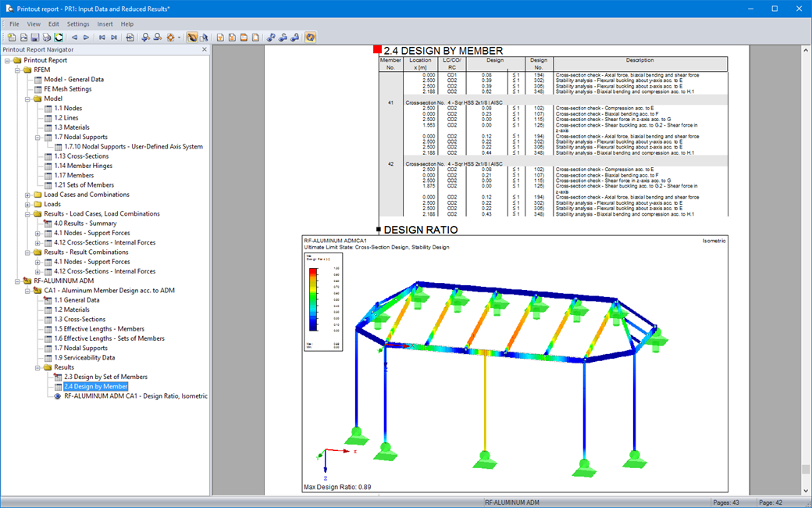Image resolution: width=812 pixels, height=508 pixels.
Task: Print the report using the printer icon
Action: click(x=47, y=38)
